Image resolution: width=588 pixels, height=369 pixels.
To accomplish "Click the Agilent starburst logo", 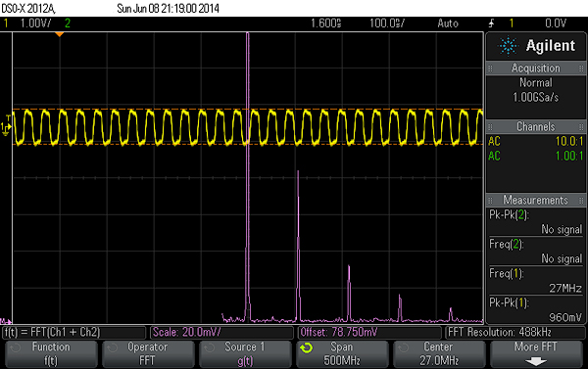I will click(508, 46).
